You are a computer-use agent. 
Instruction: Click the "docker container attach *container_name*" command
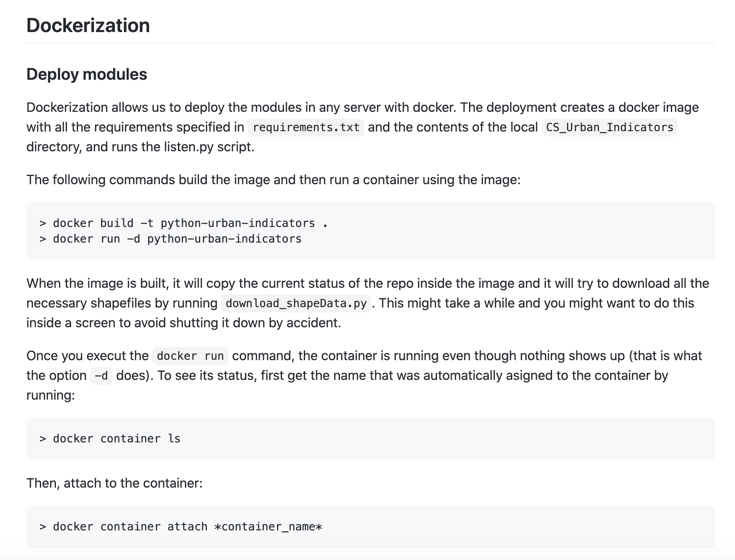[181, 527]
